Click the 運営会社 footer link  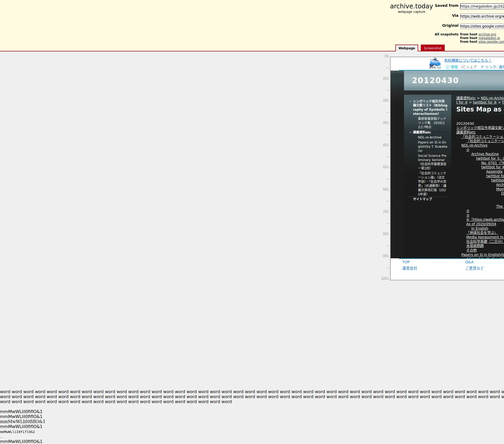click(x=409, y=268)
